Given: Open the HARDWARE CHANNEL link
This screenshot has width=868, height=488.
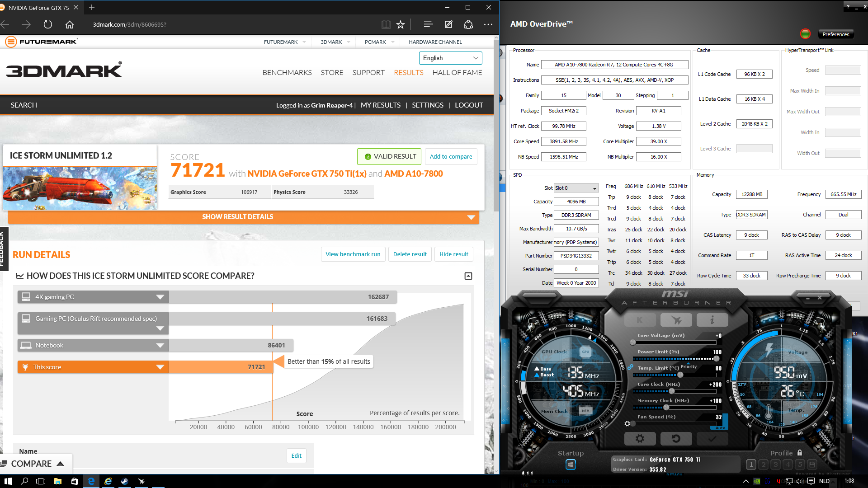Looking at the screenshot, I should (x=435, y=42).
